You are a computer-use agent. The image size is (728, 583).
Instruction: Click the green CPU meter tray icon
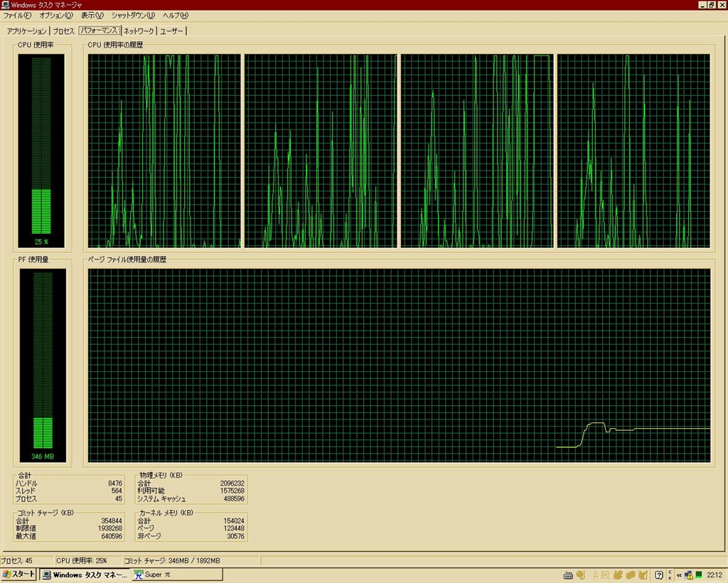[x=698, y=576]
